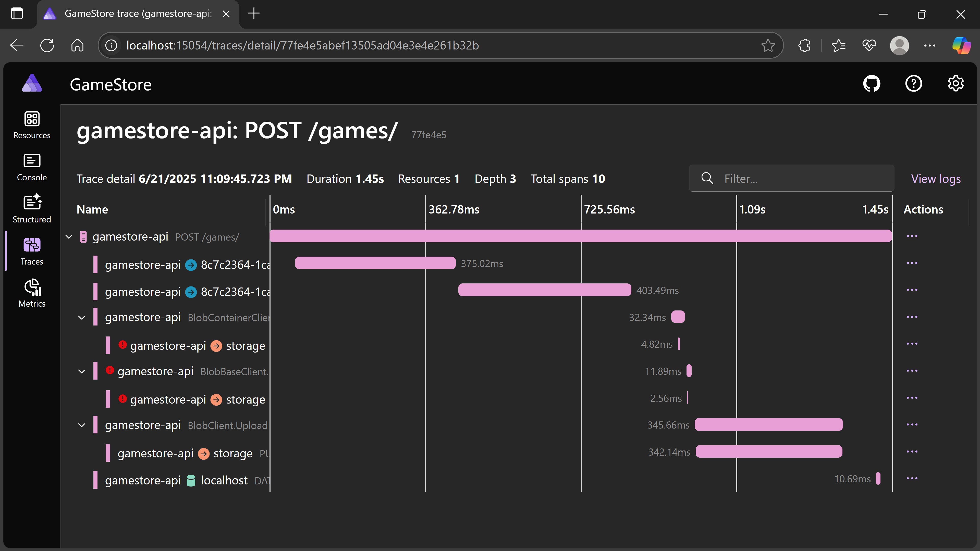Collapse the root POST /games/ span
The width and height of the screenshot is (980, 551).
point(69,237)
